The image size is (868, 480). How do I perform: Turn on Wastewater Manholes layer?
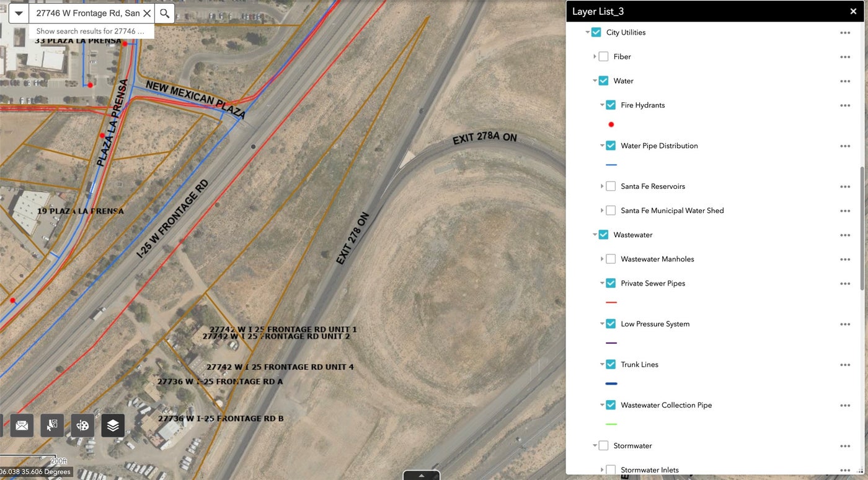(x=611, y=259)
